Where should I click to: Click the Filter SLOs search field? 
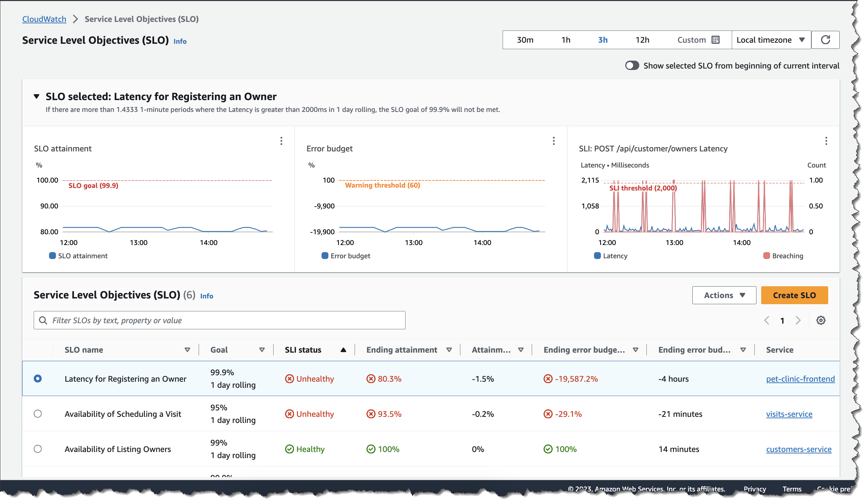(219, 320)
